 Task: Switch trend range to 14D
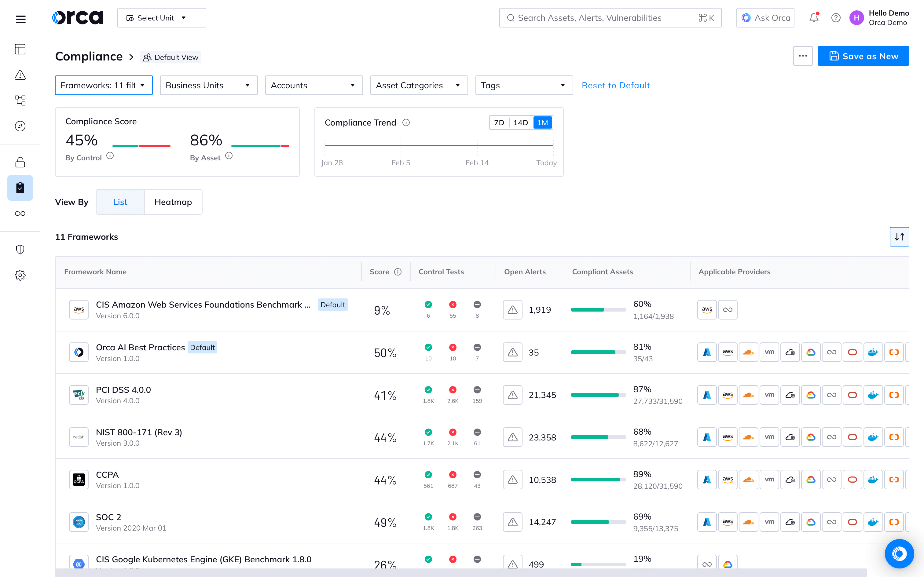click(x=521, y=122)
